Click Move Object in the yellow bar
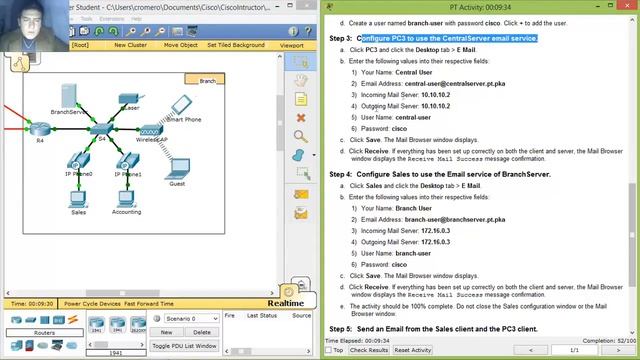This screenshot has height=360, width=640. tap(180, 45)
